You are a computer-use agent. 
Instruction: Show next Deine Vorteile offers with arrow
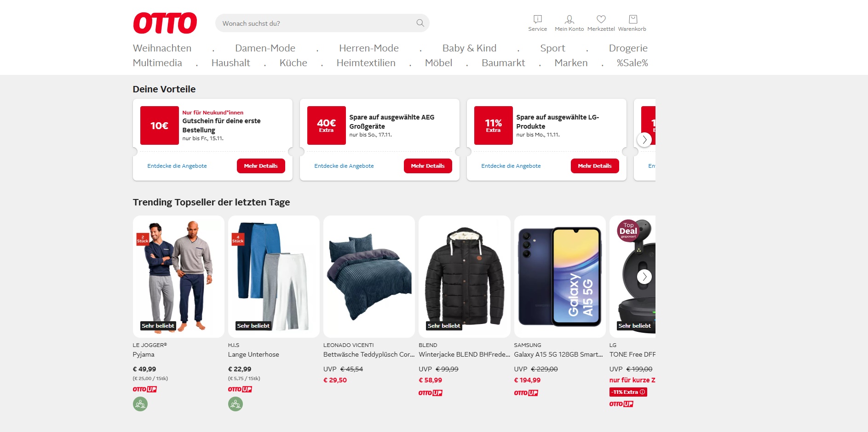[644, 139]
